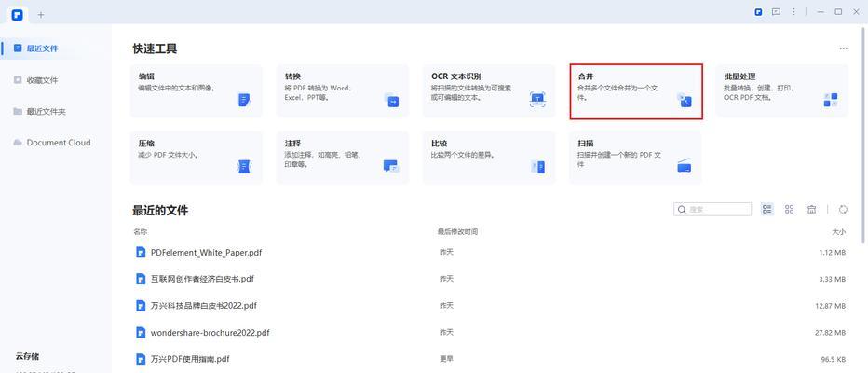The image size is (868, 373).
Task: Sort recent files by 大小 column
Action: tap(838, 232)
